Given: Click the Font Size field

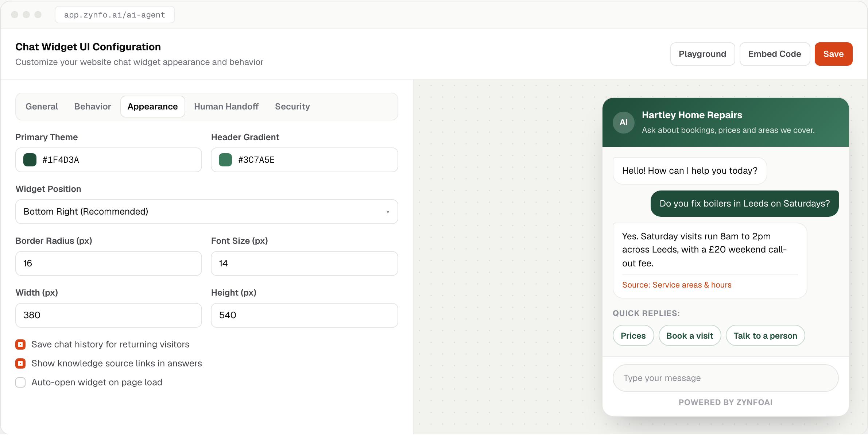Looking at the screenshot, I should pos(304,263).
